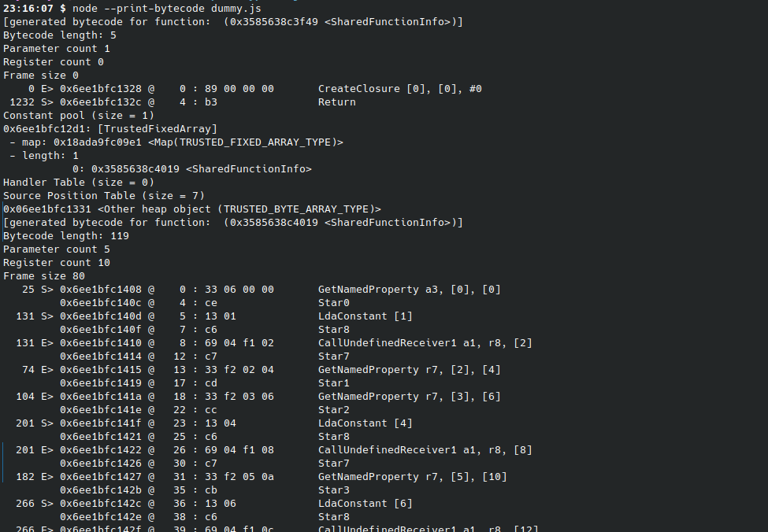Image resolution: width=768 pixels, height=532 pixels.
Task: Click the Star0 instruction
Action: [x=333, y=302]
